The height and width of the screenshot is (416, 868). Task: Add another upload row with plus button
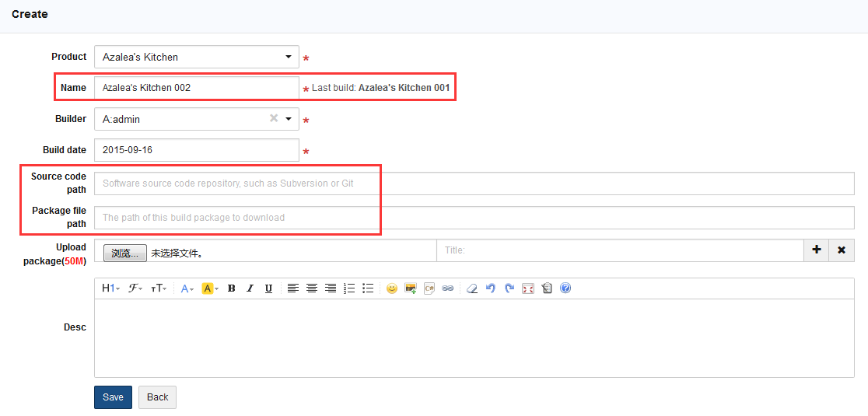[x=816, y=250]
